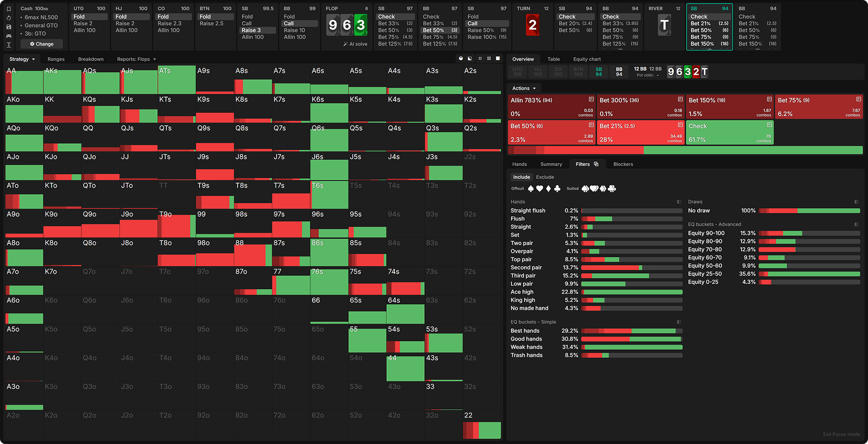The width and height of the screenshot is (868, 444).
Task: Toggle the Hands section layout icon
Action: (x=679, y=202)
